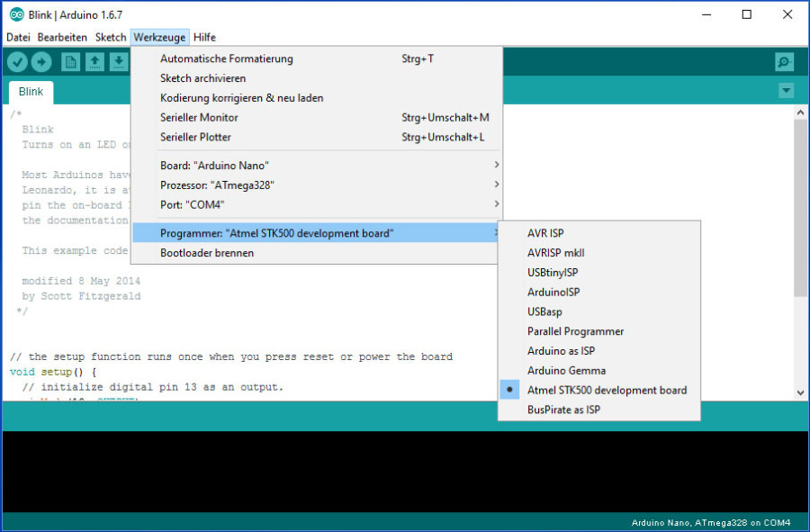The width and height of the screenshot is (810, 532).
Task: Select Automatische Formatierung
Action: point(225,58)
